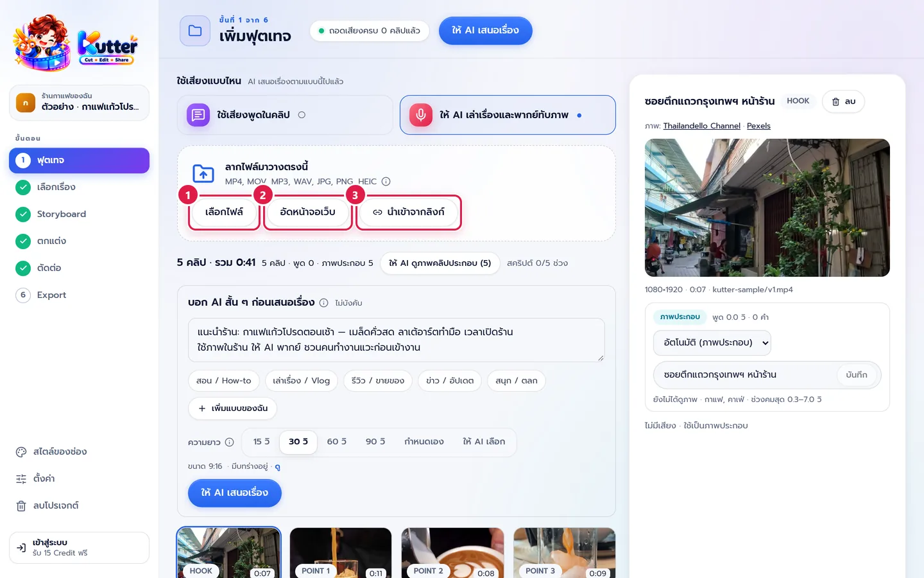Open project selector ตัวอย่าง · กาแฟแก้วโปรด

79,103
